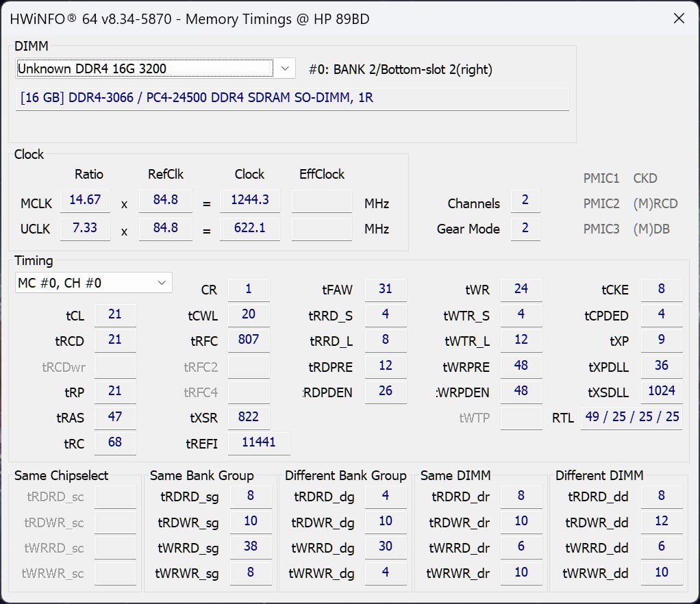
Task: Select the tRDWR_dd value 12
Action: tap(661, 521)
